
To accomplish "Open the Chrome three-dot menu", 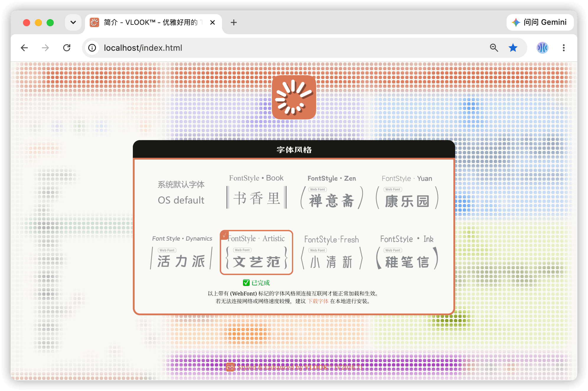I will point(563,48).
